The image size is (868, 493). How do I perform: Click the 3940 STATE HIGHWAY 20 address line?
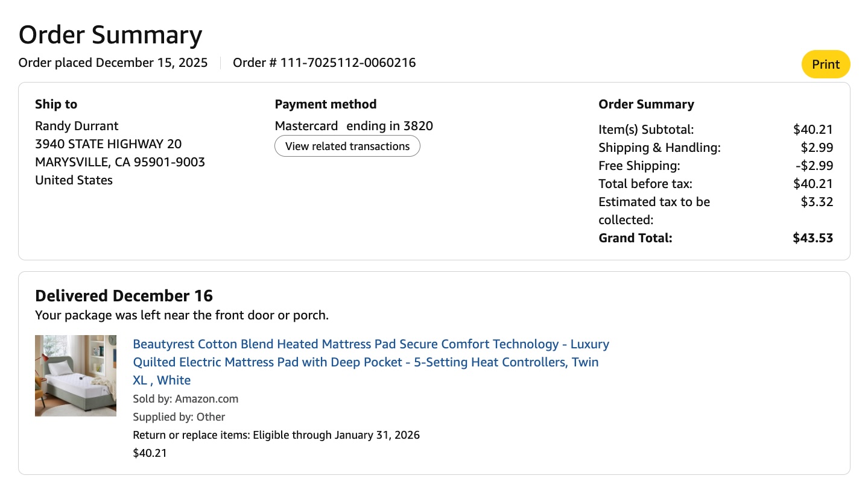[x=109, y=144]
